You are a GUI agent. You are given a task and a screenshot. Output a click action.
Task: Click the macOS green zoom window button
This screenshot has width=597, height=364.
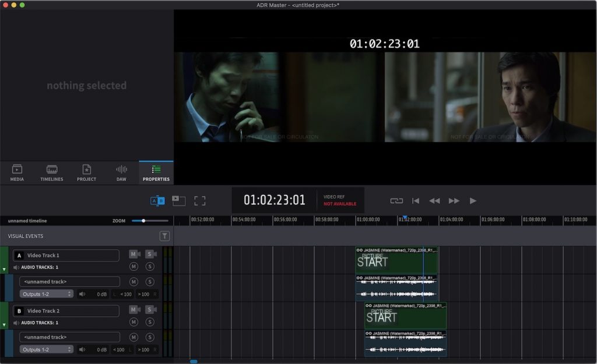tap(22, 5)
